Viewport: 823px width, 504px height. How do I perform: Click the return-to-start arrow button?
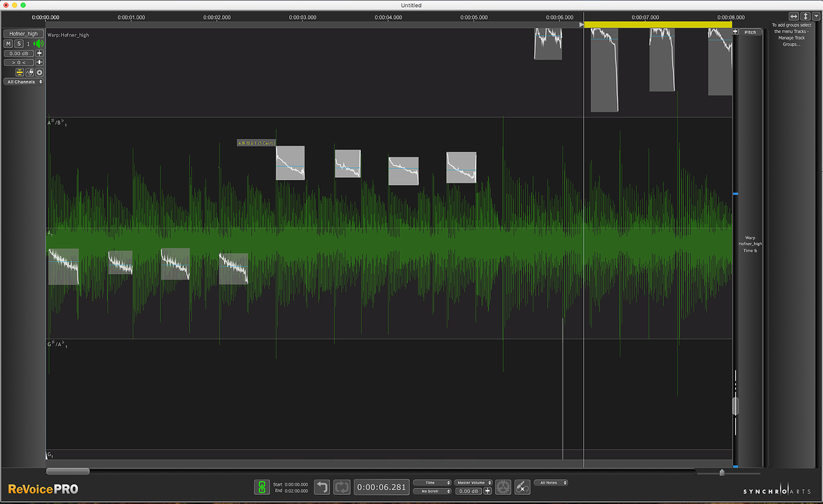tap(322, 487)
